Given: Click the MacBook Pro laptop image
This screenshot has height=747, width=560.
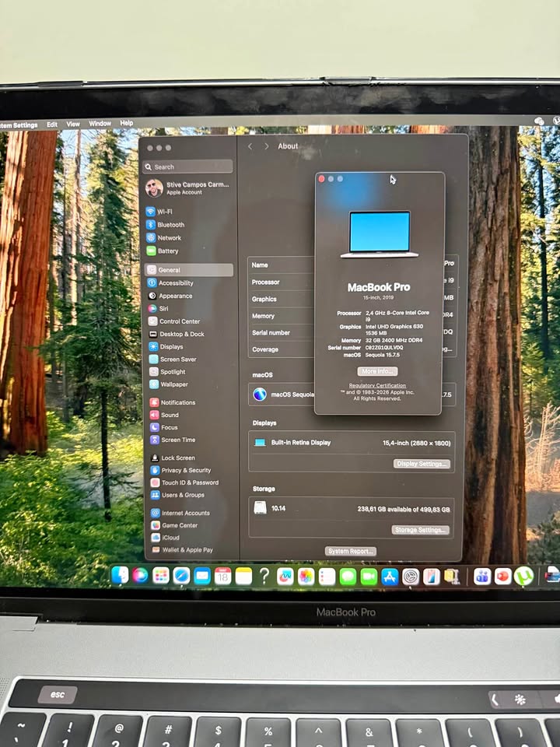Looking at the screenshot, I should (x=380, y=234).
